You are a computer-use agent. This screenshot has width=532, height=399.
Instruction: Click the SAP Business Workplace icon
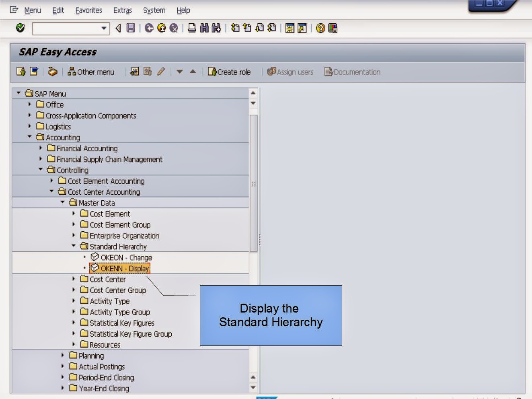tap(53, 72)
